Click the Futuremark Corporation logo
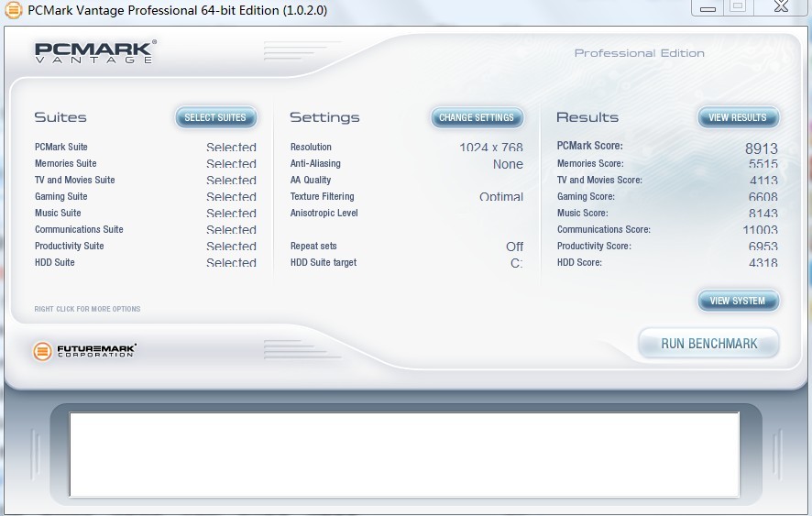 (x=84, y=351)
